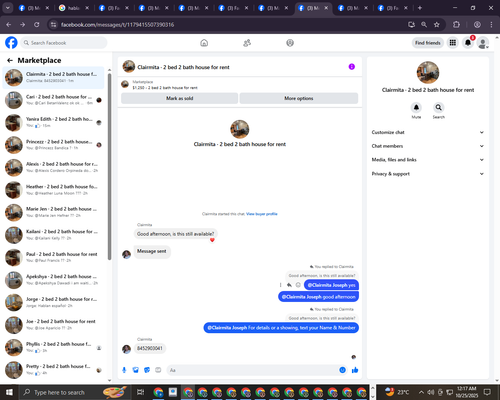The height and width of the screenshot is (400, 500).
Task: Switch to the 'hablo' browser tab
Action: click(x=74, y=8)
